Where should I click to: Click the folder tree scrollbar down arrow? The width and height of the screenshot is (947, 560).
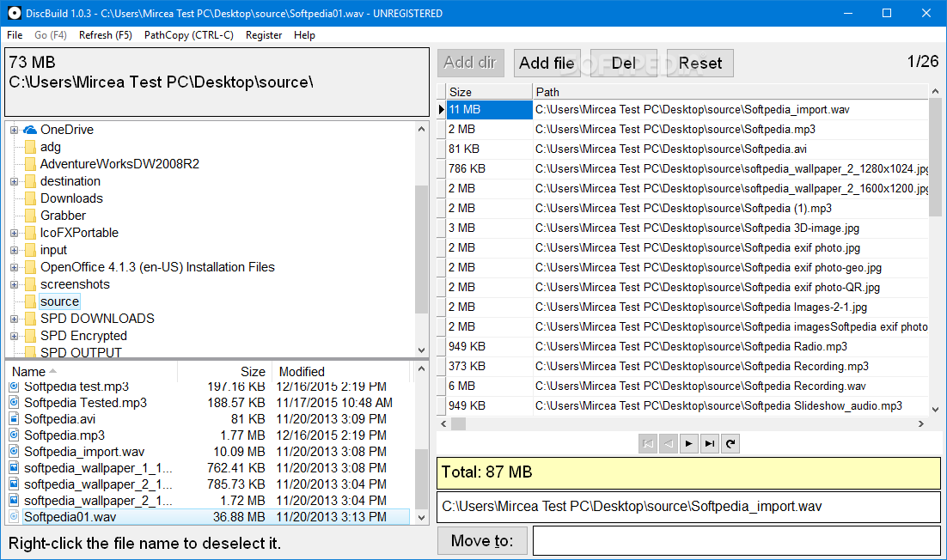pos(422,350)
